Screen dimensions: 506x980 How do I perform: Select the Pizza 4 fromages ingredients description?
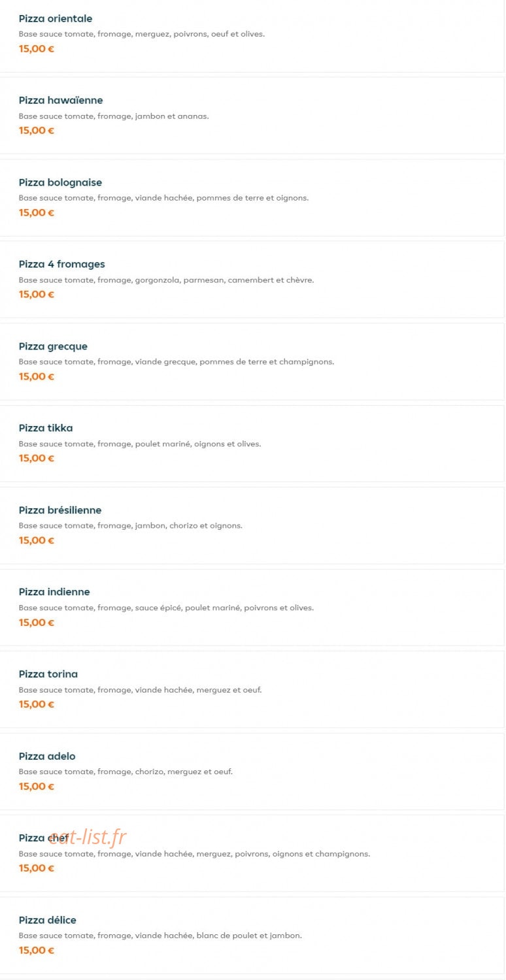(166, 280)
